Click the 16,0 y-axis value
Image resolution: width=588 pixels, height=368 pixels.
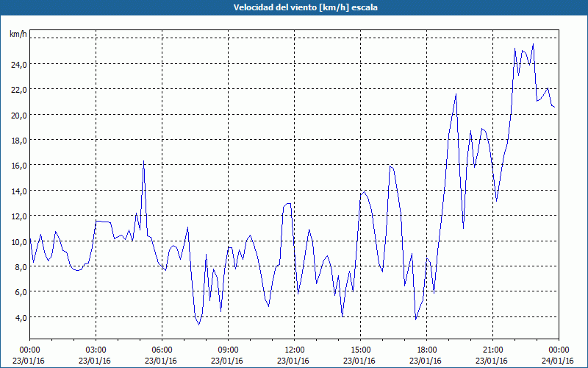coord(19,166)
